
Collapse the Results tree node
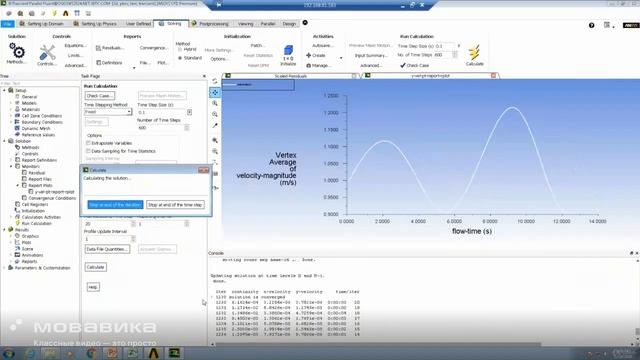4,230
